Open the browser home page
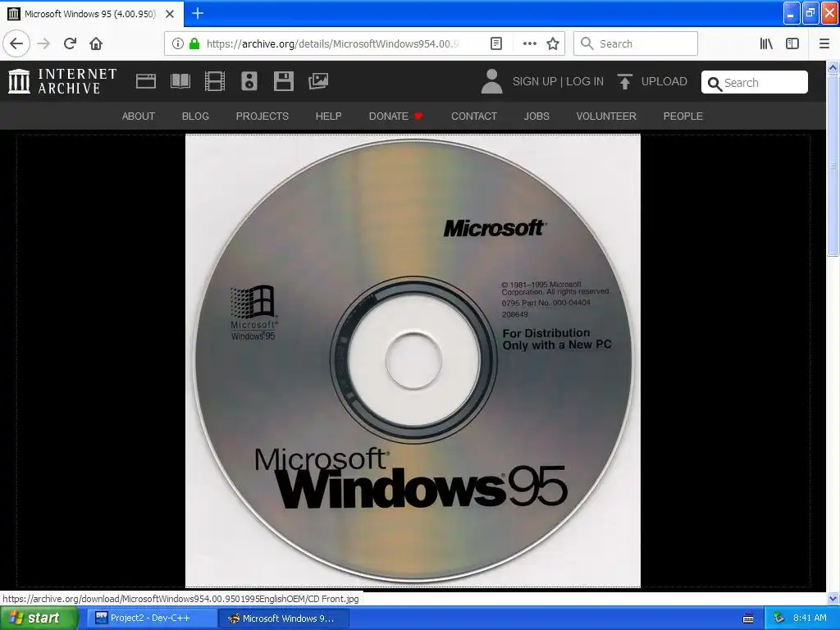The width and height of the screenshot is (840, 630). pyautogui.click(x=96, y=43)
